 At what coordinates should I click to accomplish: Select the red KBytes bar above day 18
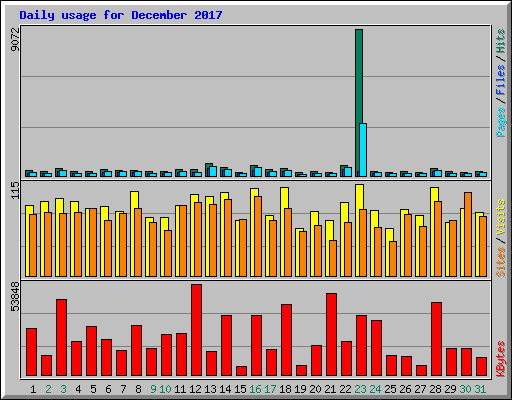point(286,340)
